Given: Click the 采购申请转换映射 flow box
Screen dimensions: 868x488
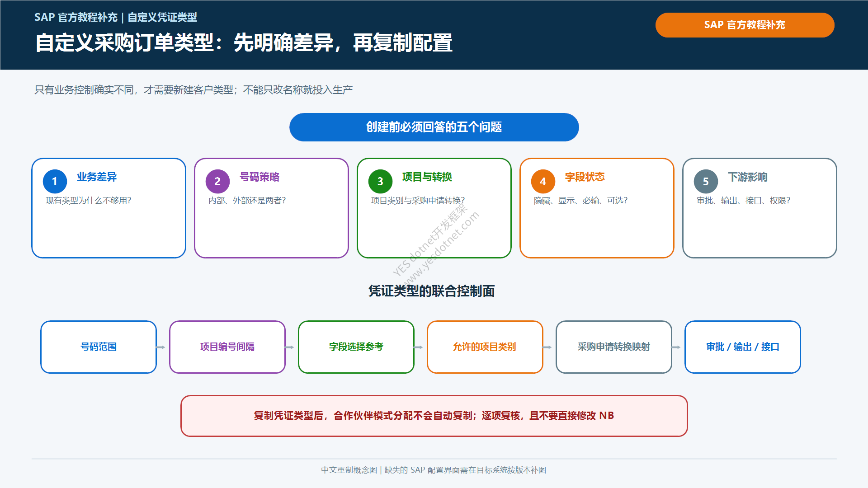Looking at the screenshot, I should pos(614,347).
